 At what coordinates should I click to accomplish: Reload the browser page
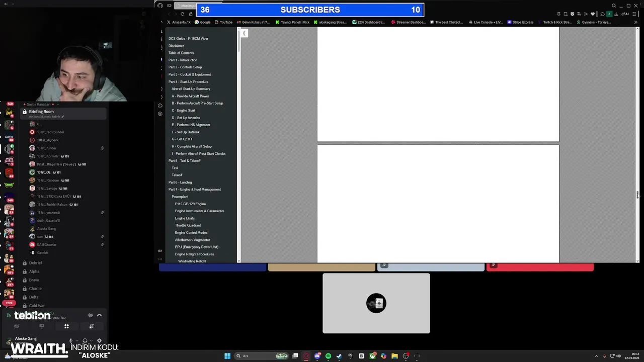[x=182, y=14]
